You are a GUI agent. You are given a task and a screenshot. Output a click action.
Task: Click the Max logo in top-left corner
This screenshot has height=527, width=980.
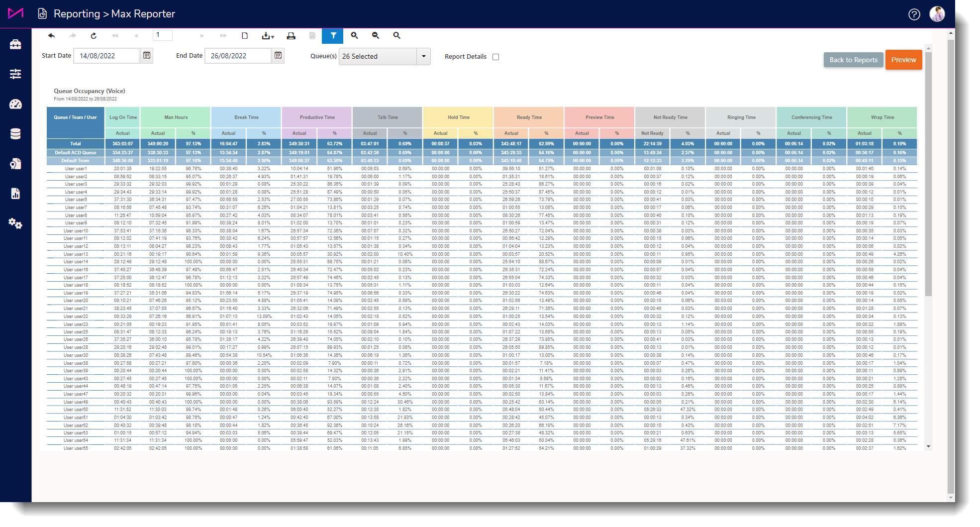coord(15,13)
